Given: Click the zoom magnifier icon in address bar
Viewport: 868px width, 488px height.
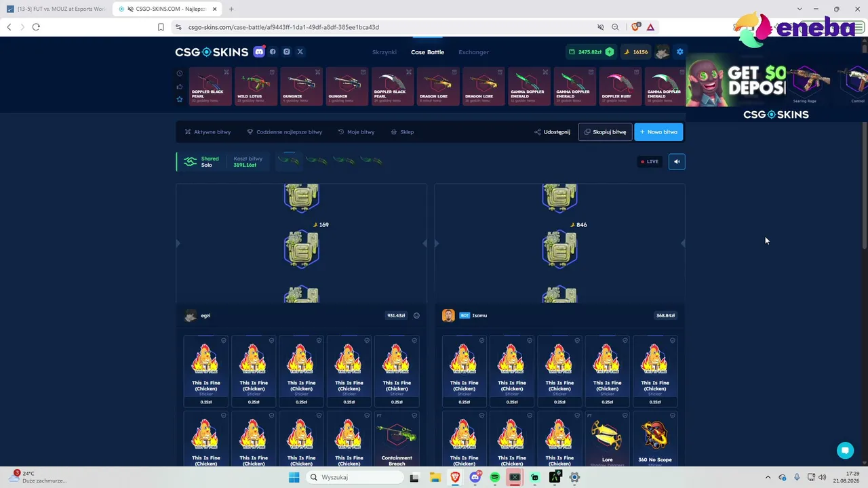Looking at the screenshot, I should (x=615, y=27).
